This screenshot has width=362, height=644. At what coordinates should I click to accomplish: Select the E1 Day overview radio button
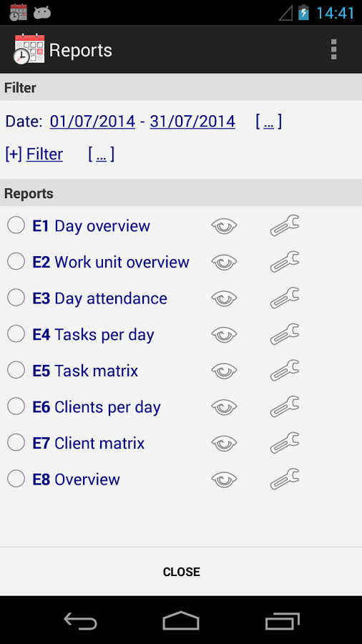coord(16,225)
